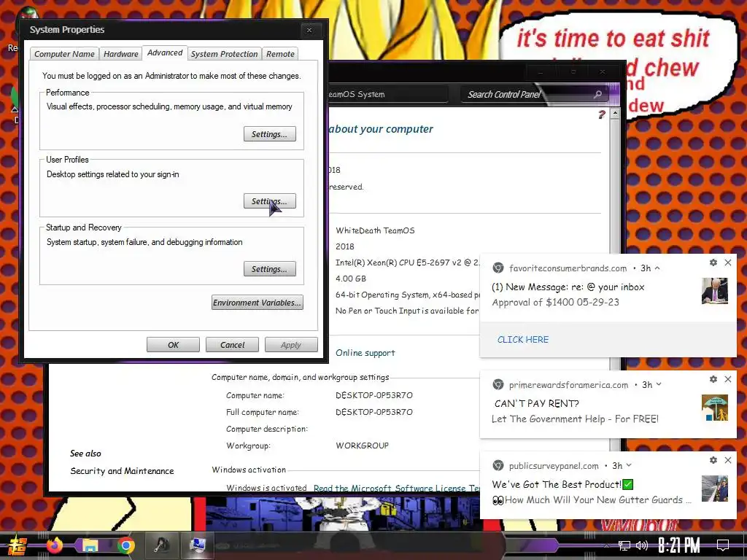
Task: Open the System window taskbar icon
Action: pyautogui.click(x=197, y=545)
